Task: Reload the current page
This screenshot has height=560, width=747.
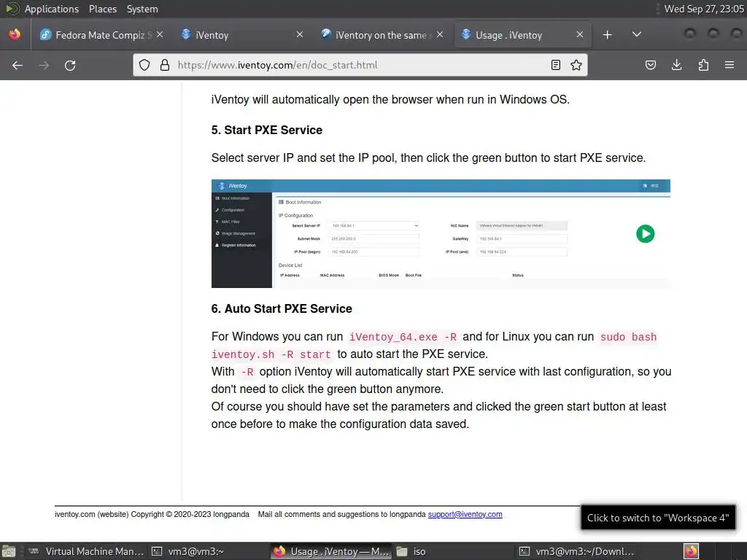Action: click(70, 65)
